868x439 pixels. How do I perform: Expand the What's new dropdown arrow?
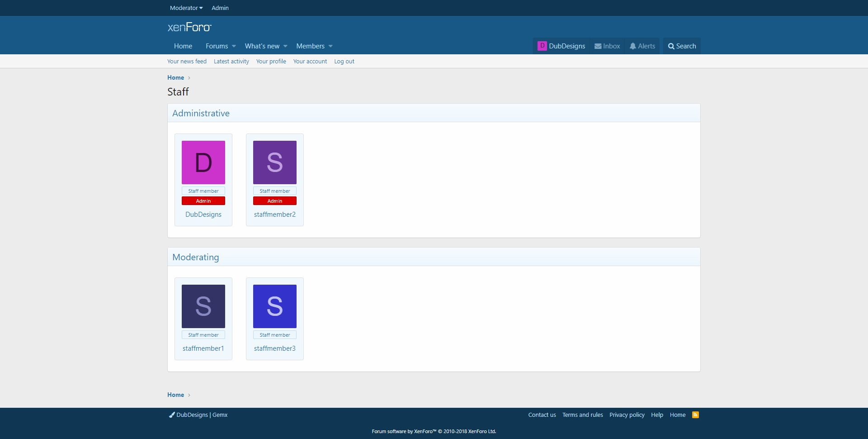coord(285,46)
